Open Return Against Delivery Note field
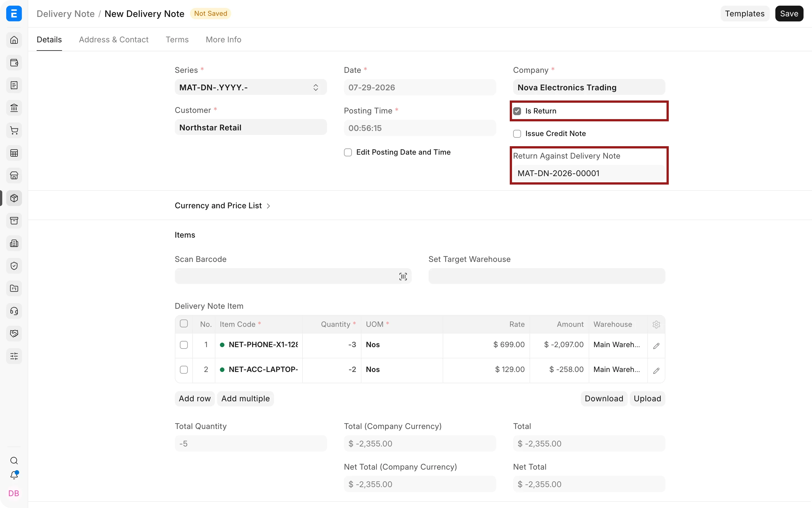This screenshot has width=812, height=508. [589, 173]
